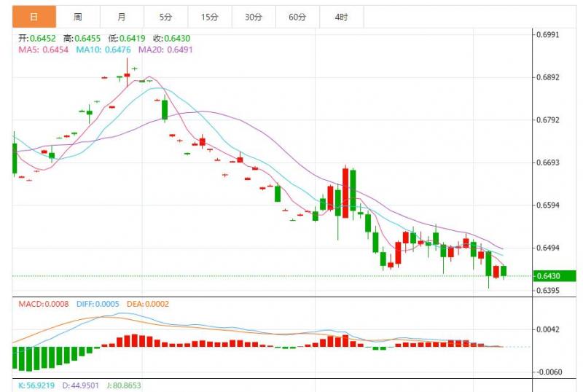Click the J:80.8653 KDJ value

[124, 385]
